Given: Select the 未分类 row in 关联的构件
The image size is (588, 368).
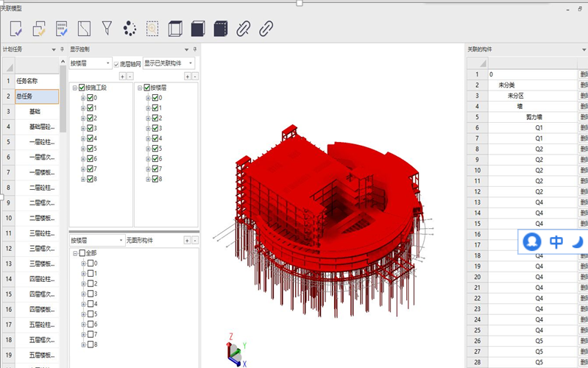Looking at the screenshot, I should (x=533, y=85).
